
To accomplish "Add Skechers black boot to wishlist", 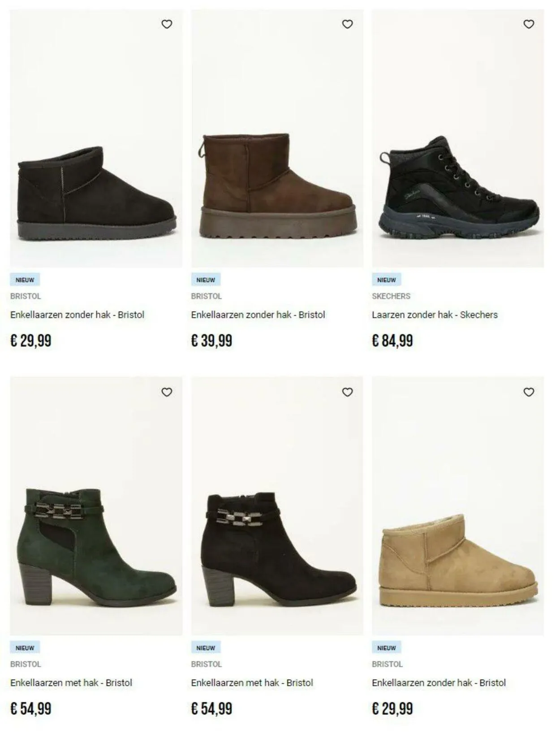I will pos(529,24).
